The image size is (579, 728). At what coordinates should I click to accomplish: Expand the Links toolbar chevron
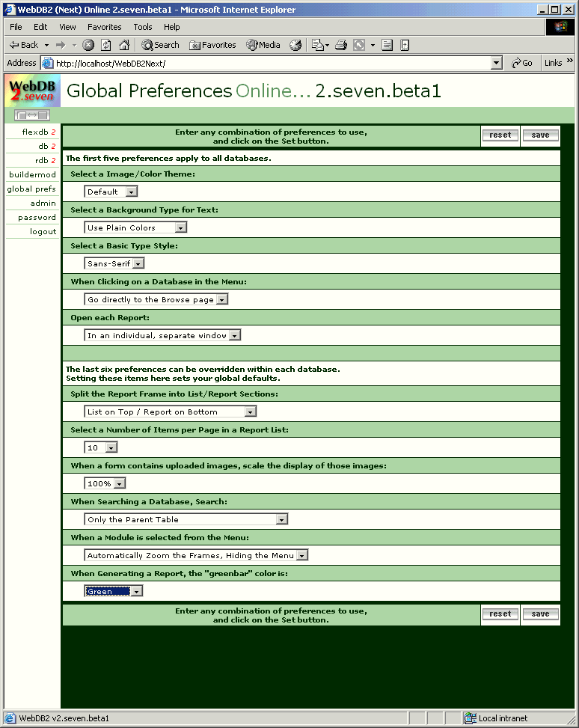[570, 61]
